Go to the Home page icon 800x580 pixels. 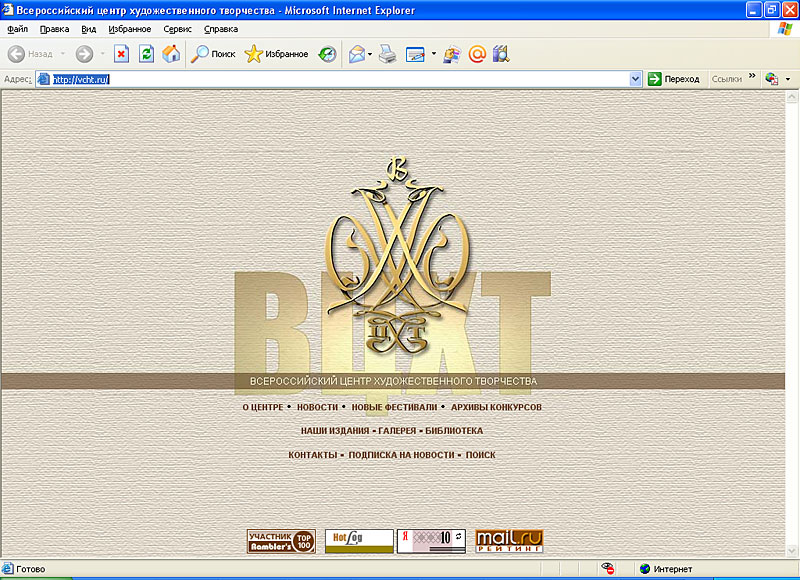[x=171, y=54]
